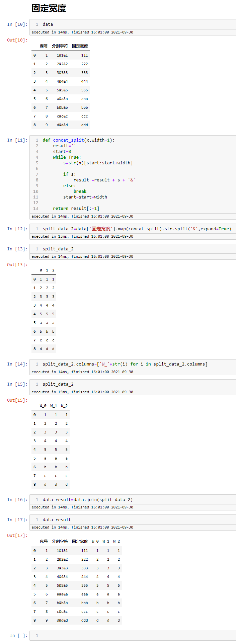
Task: Select cell bbb in the Out[17] table
Action: (x=85, y=603)
